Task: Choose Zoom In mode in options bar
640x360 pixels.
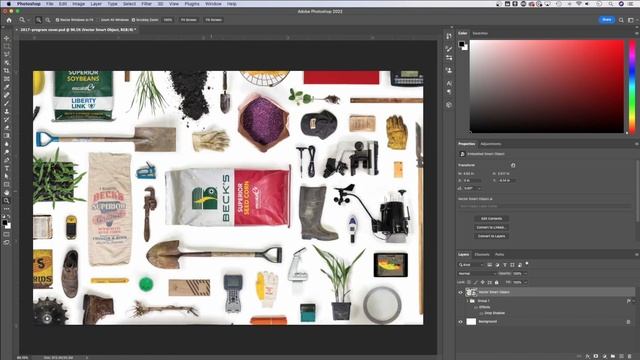Action: click(38, 20)
